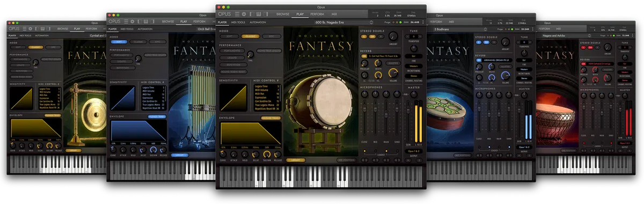Switch to Browse tab in front window
The width and height of the screenshot is (644, 204).
click(x=283, y=14)
